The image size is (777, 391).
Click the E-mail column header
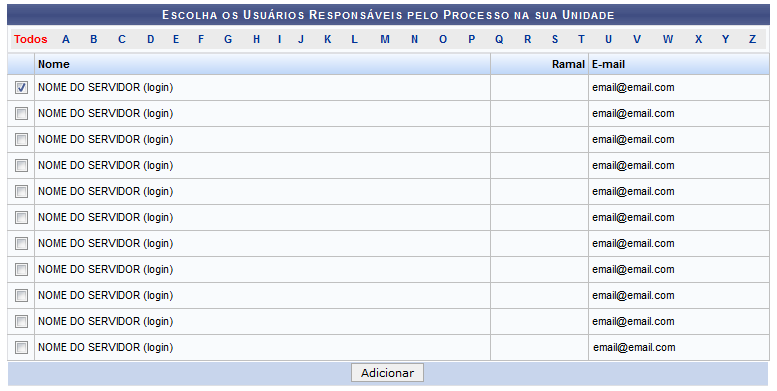pyautogui.click(x=608, y=64)
